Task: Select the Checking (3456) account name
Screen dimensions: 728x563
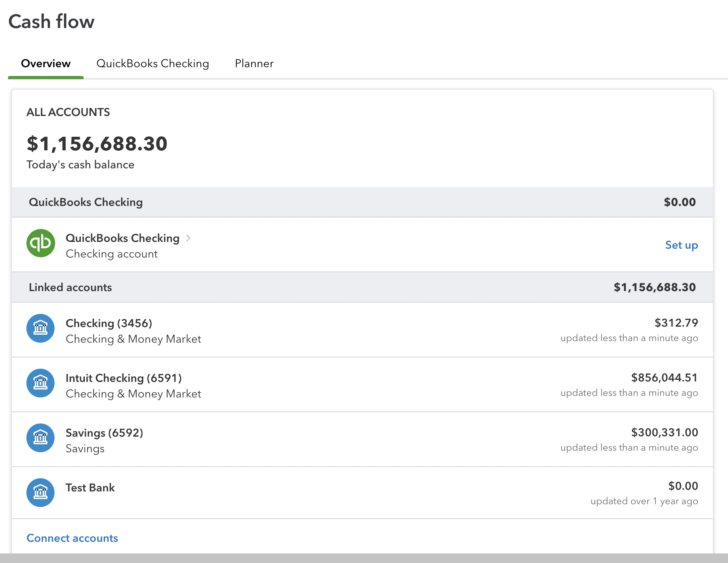Action: point(109,323)
